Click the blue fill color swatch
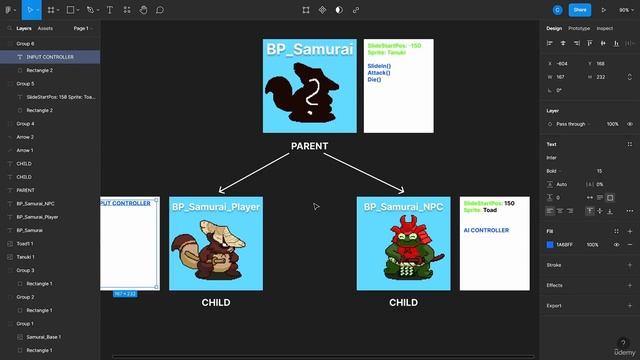The height and width of the screenshot is (360, 640). tap(550, 244)
